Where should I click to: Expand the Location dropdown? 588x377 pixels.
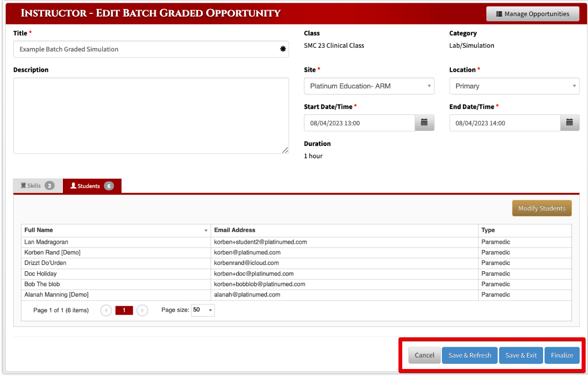(x=514, y=86)
